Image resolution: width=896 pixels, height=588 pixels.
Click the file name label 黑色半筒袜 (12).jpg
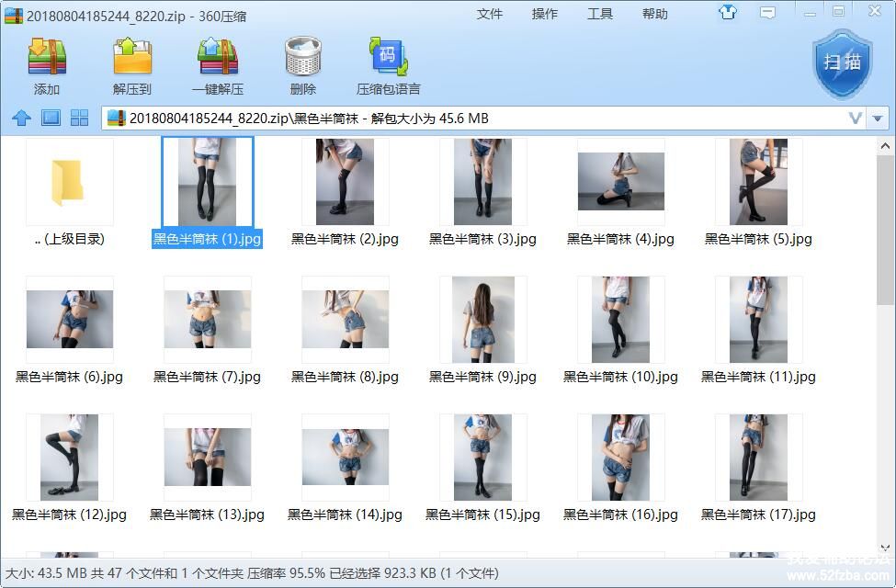coord(69,514)
